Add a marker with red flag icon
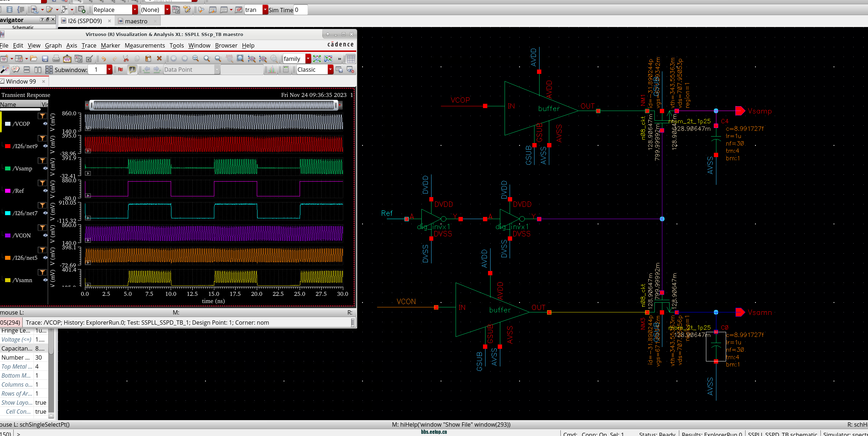Image resolution: width=868 pixels, height=436 pixels. click(120, 70)
